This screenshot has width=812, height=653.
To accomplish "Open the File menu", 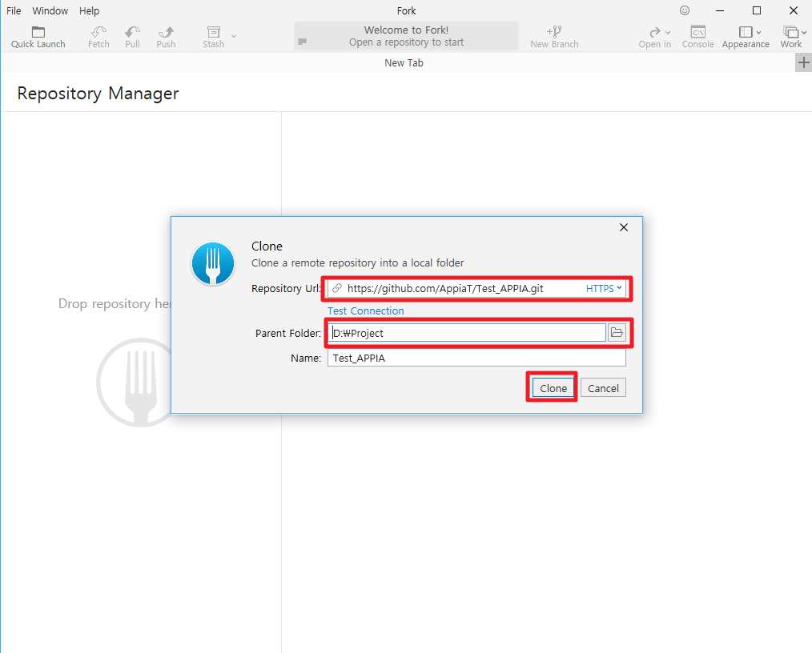I will [x=14, y=11].
